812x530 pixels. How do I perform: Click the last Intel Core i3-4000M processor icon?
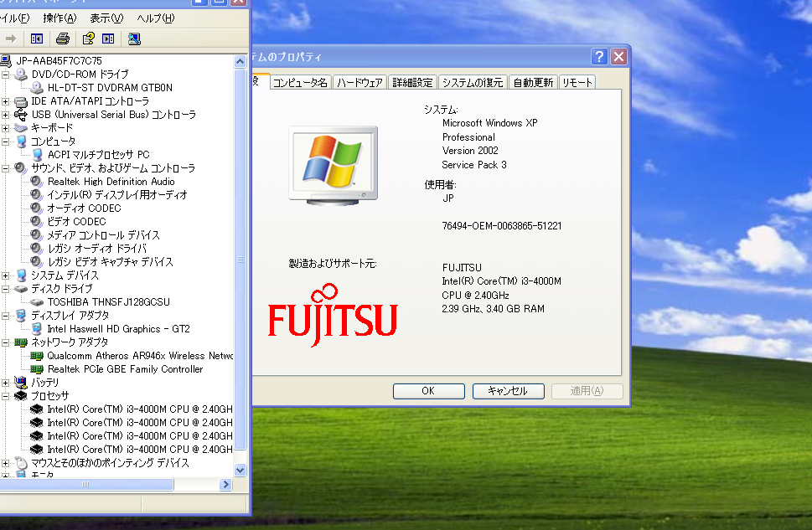coord(36,450)
